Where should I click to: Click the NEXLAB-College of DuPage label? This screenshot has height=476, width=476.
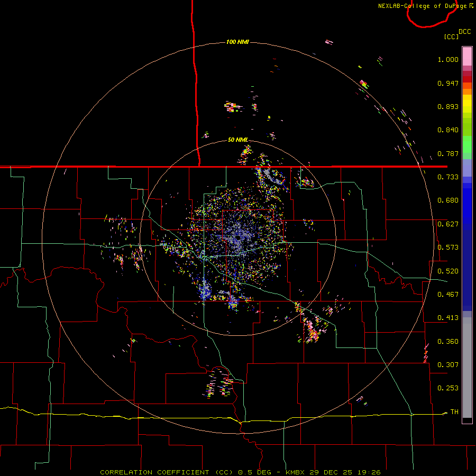coord(422,6)
